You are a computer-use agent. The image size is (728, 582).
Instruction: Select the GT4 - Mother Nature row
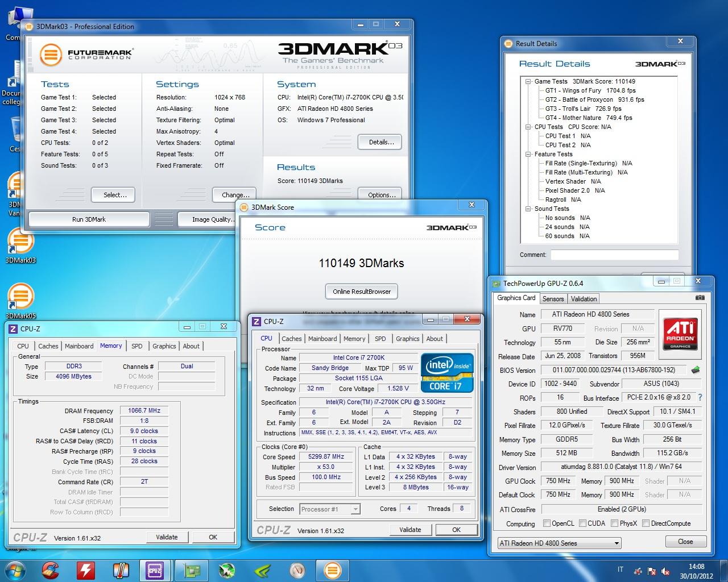[589, 118]
